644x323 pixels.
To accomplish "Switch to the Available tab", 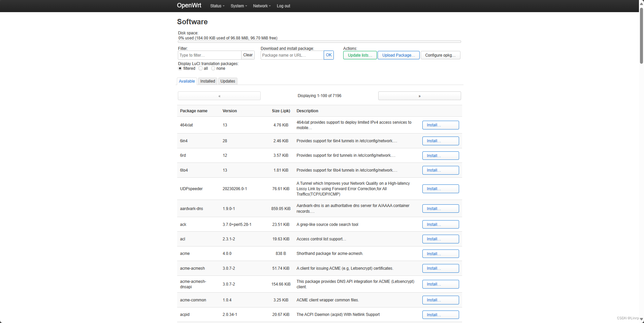I will pyautogui.click(x=187, y=81).
